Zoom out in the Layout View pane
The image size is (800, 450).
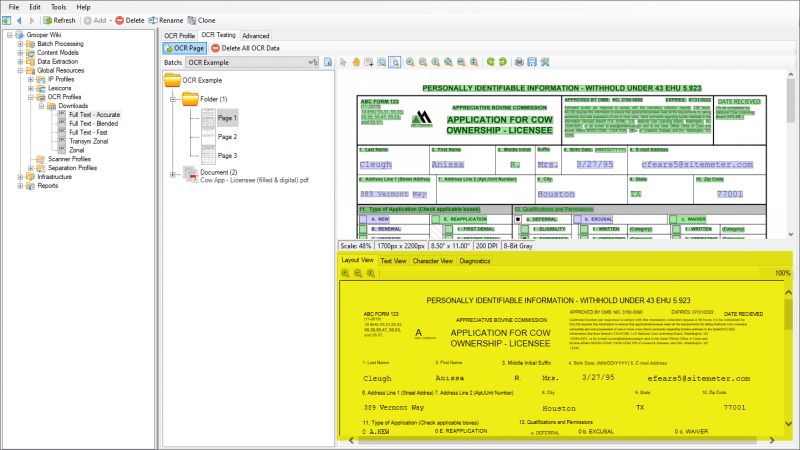click(358, 273)
